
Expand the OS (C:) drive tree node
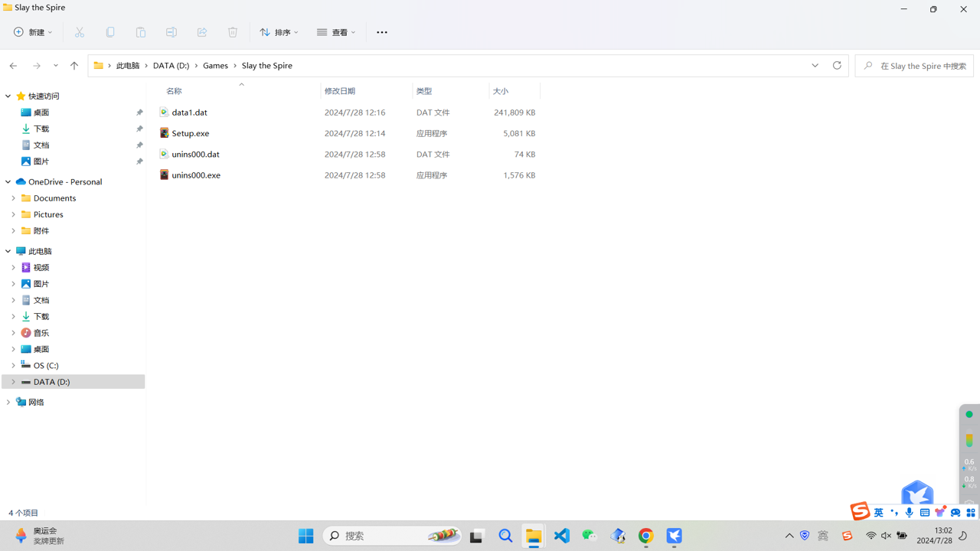[x=13, y=365]
